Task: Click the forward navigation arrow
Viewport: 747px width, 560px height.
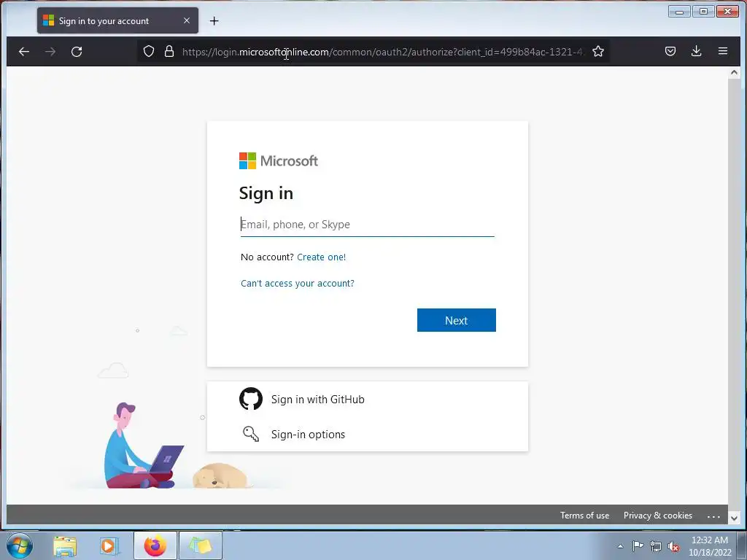Action: pos(50,52)
